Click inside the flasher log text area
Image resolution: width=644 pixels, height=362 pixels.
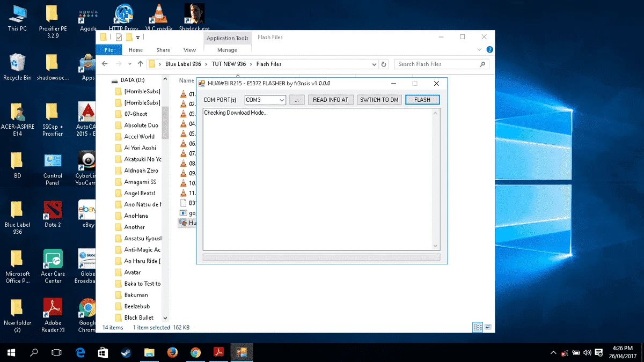318,179
